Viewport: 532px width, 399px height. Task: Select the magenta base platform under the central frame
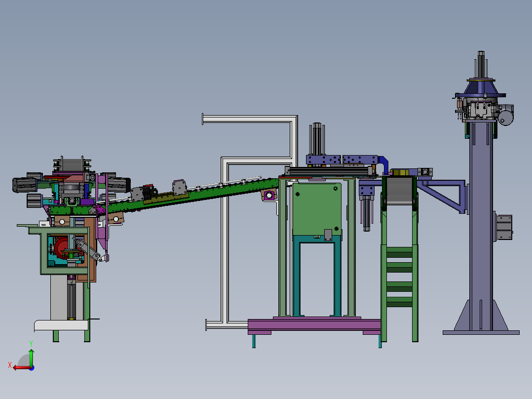(x=314, y=325)
